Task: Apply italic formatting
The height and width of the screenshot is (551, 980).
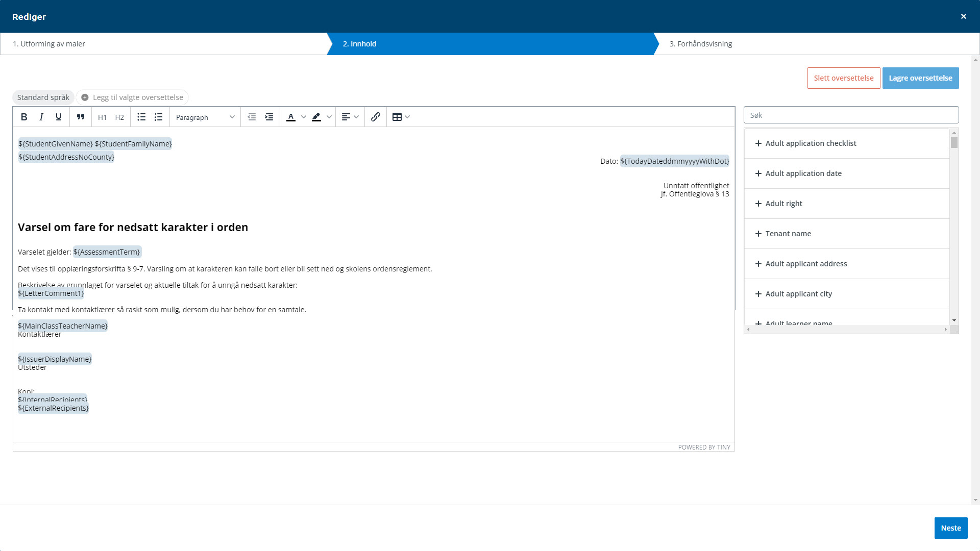Action: click(41, 117)
